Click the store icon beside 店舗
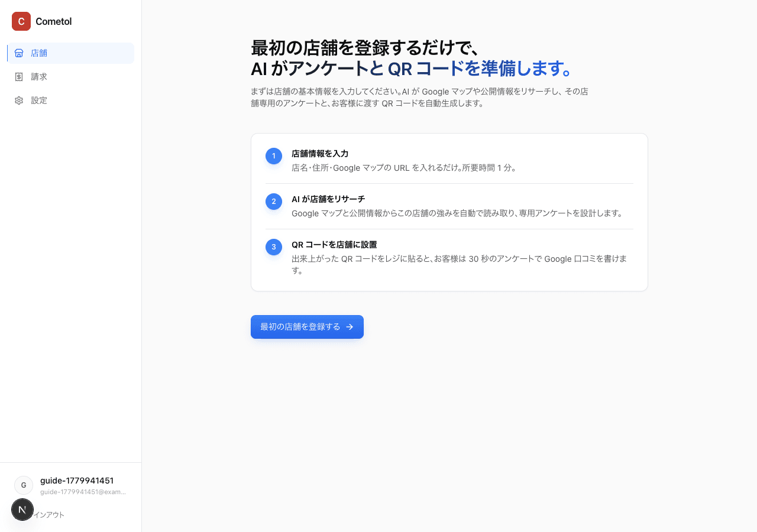The height and width of the screenshot is (532, 757). click(x=19, y=53)
